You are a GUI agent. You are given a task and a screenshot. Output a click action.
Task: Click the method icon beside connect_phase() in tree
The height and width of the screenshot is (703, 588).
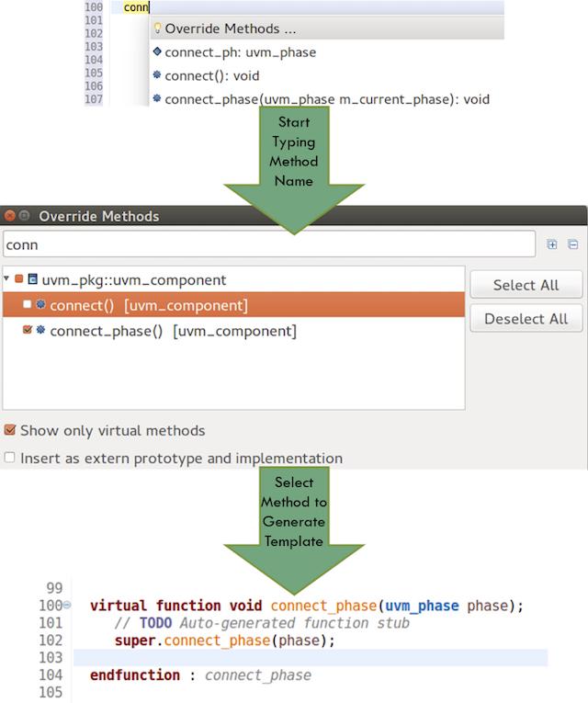(40, 331)
